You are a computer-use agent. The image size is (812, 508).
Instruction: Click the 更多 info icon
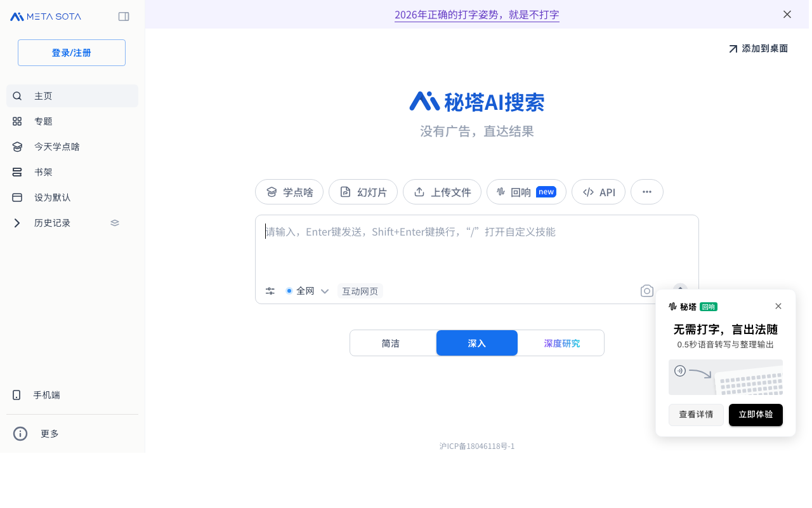point(20,434)
